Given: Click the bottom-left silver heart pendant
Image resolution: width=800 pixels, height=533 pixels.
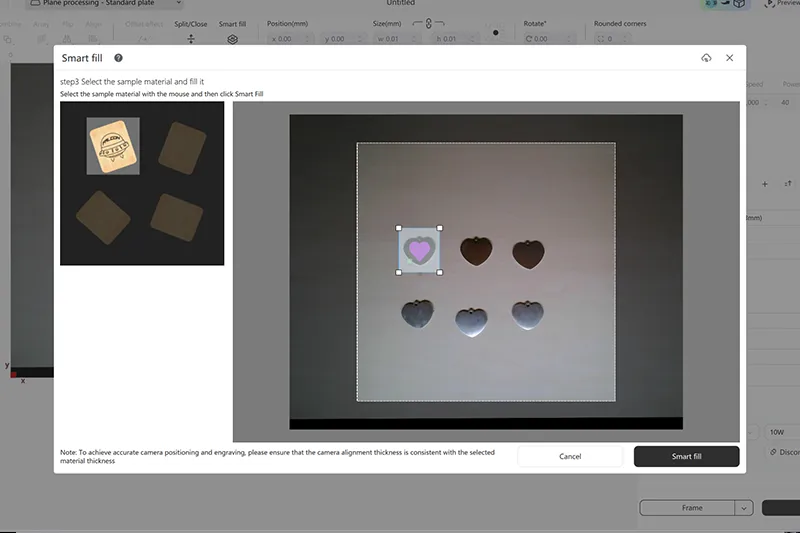Looking at the screenshot, I should 416,314.
